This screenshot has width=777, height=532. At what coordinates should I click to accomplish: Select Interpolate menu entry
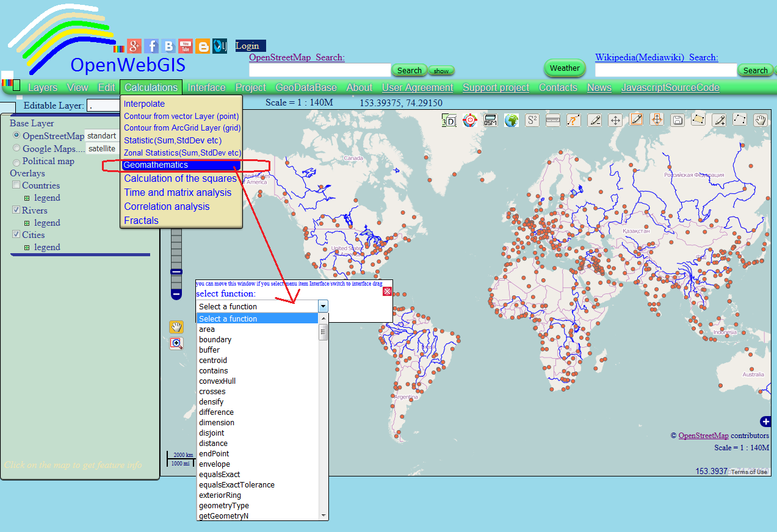[x=145, y=104]
